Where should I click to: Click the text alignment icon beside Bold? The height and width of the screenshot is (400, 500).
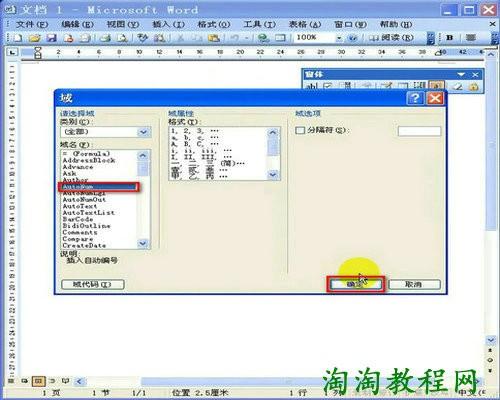[x=471, y=38]
